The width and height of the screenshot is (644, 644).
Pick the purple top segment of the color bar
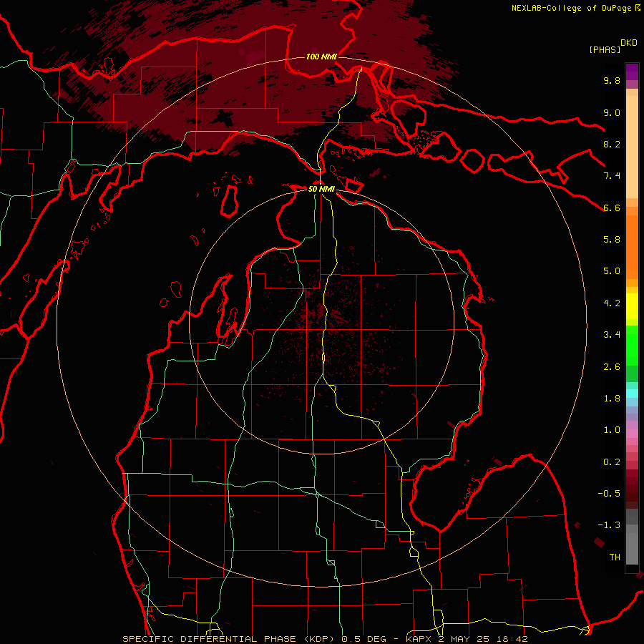(x=632, y=72)
